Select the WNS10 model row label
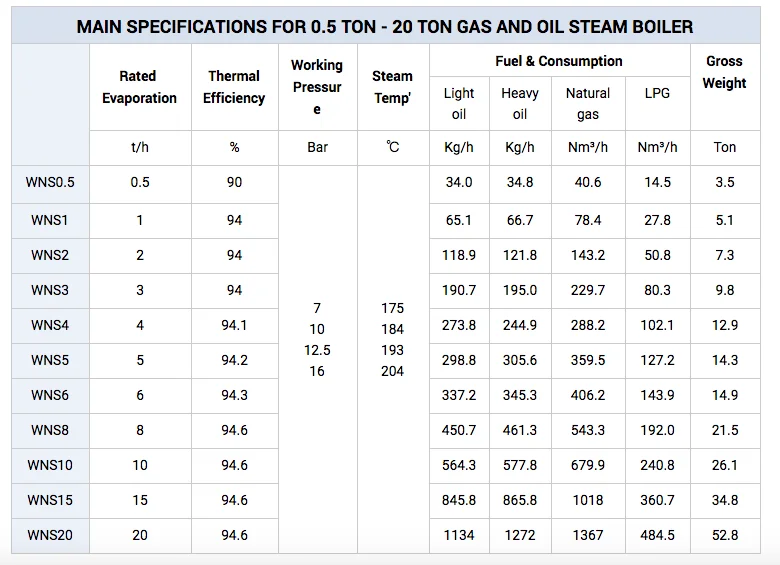780x565 pixels. (x=50, y=465)
